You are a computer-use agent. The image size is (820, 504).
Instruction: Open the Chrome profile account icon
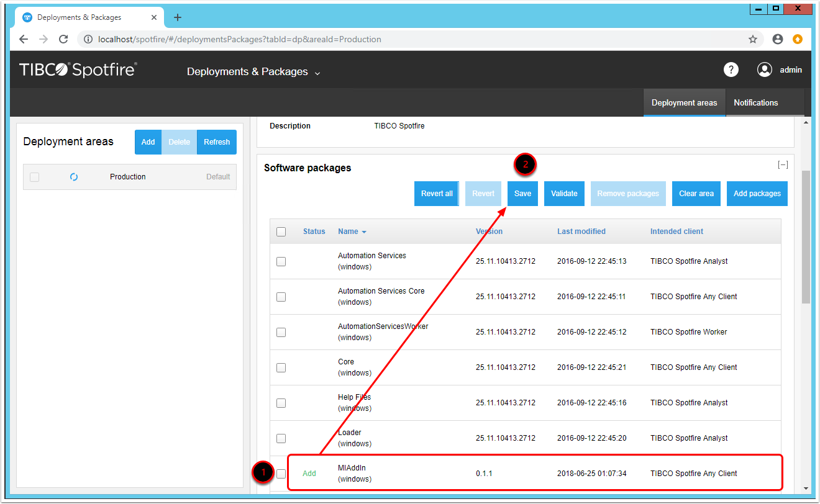coord(778,39)
